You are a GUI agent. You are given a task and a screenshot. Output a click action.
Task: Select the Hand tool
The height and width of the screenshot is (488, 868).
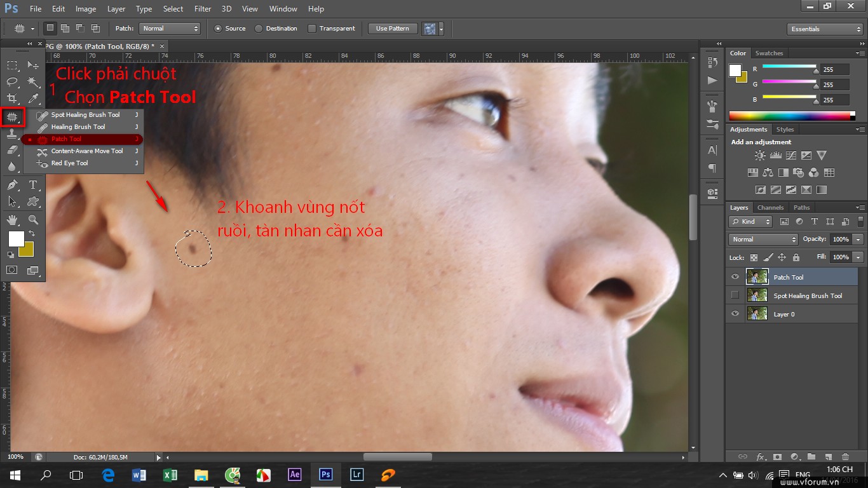12,220
